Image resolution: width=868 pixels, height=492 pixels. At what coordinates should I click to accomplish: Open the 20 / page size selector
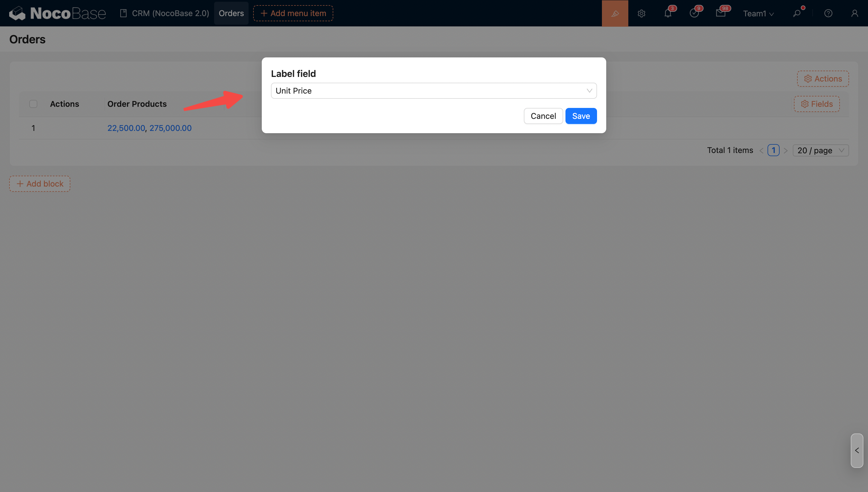tap(821, 150)
